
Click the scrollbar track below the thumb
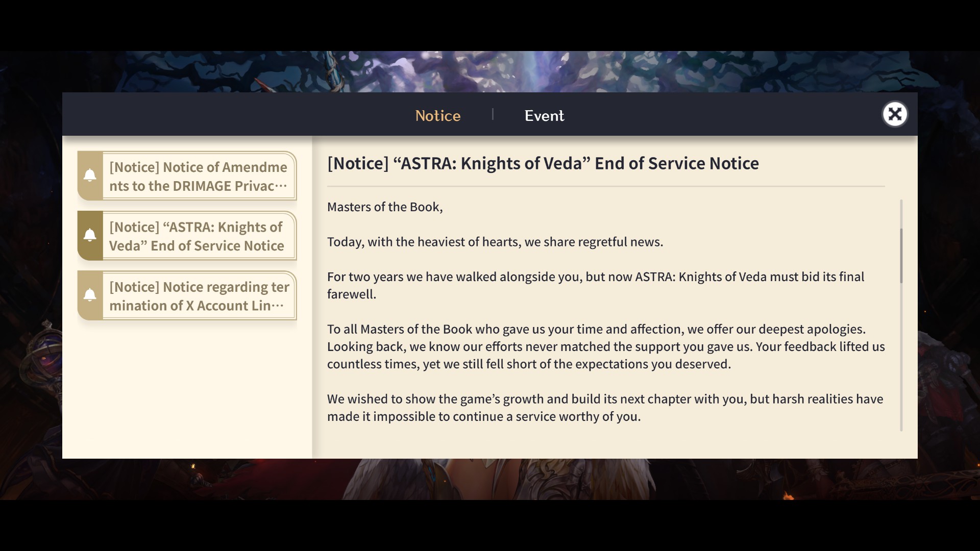901,367
